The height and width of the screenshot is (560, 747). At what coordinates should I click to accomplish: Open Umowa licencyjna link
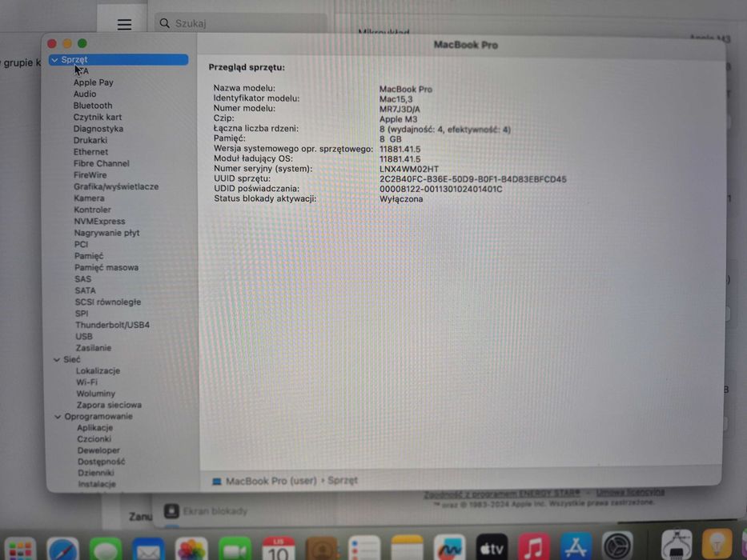pos(630,492)
